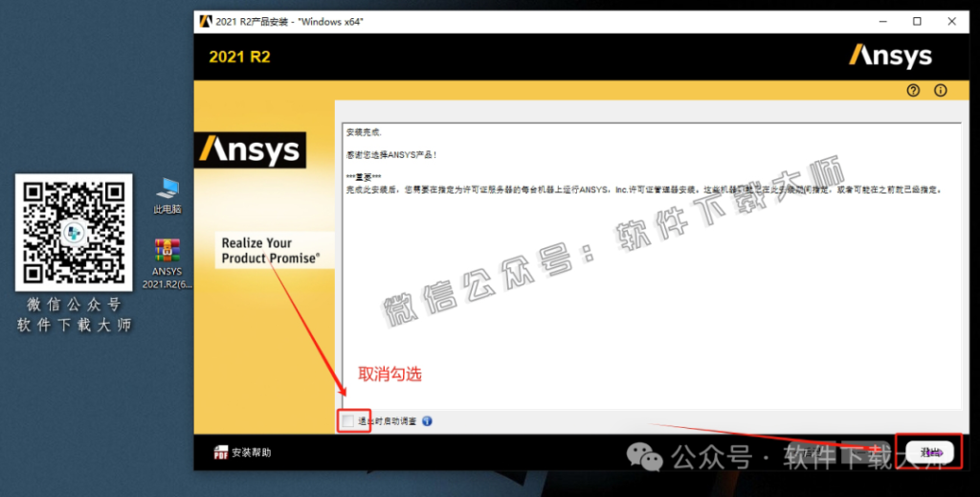This screenshot has width=980, height=497.
Task: Click the '安装完成.' message text
Action: click(x=364, y=132)
